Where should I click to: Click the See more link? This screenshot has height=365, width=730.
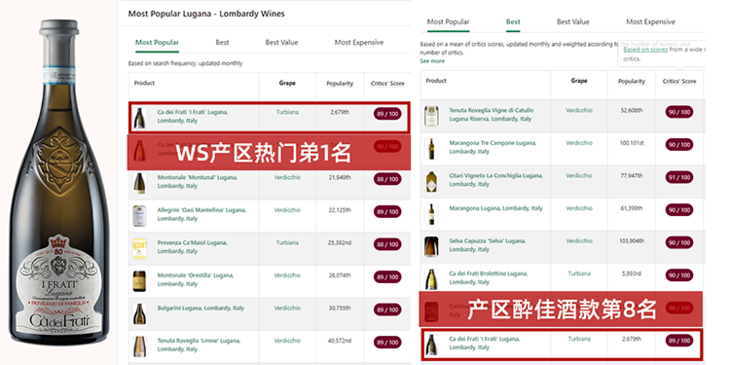(x=432, y=61)
